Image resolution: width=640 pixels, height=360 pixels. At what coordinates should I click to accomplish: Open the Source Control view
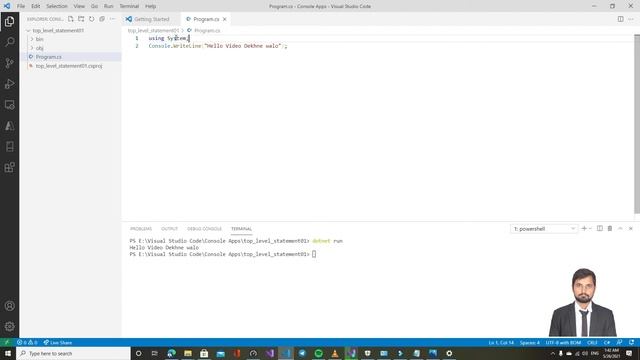point(9,63)
